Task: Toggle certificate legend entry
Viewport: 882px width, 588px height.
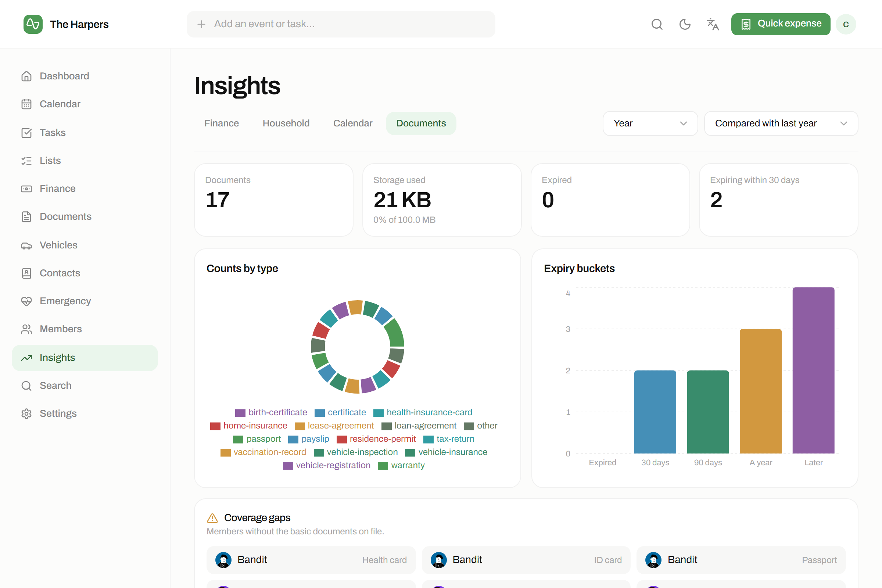Action: (340, 412)
